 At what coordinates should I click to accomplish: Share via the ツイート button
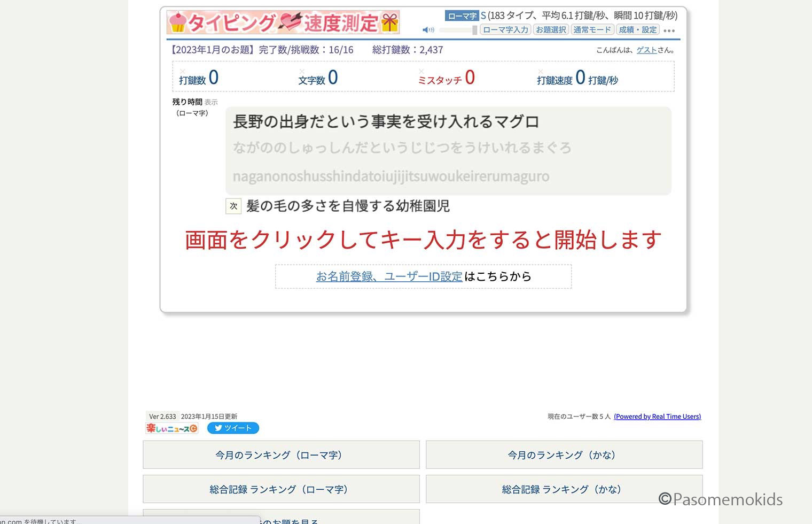(233, 428)
